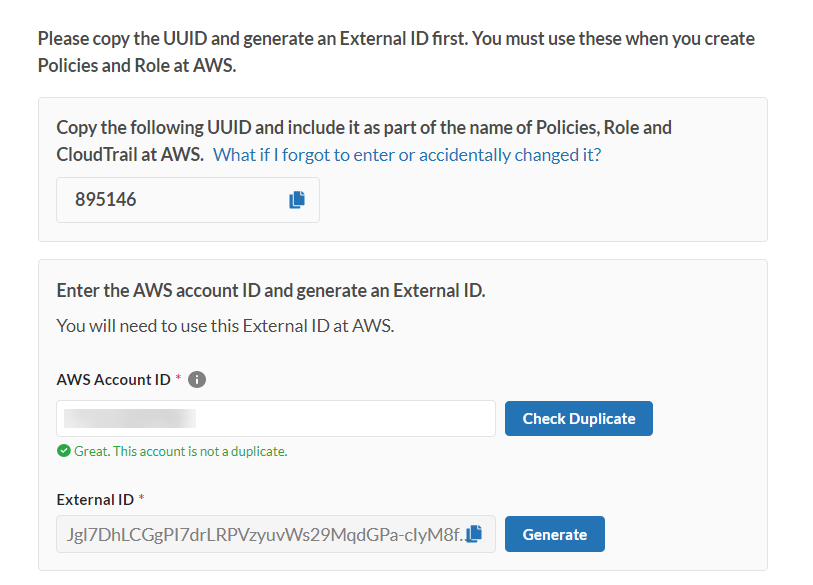
Task: Click the 'Enter the AWS account ID' heading
Action: pyautogui.click(x=270, y=291)
